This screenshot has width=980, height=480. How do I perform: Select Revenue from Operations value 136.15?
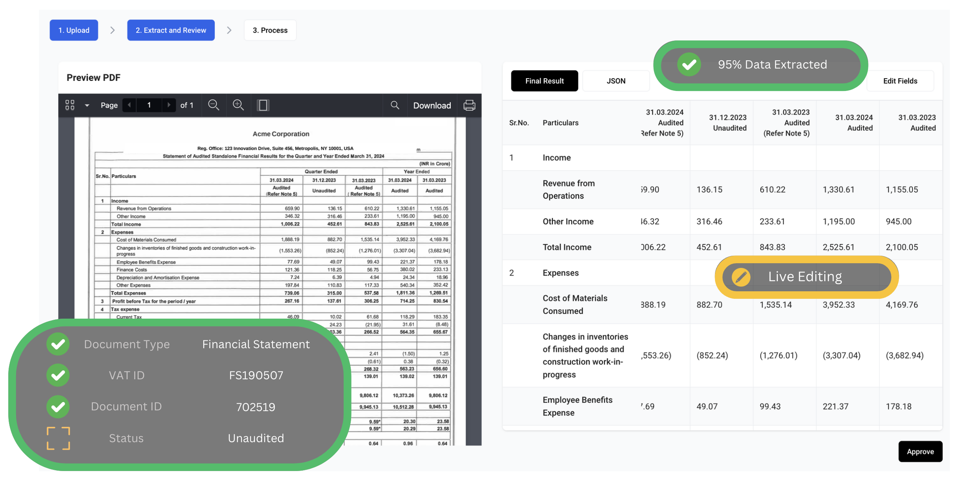(x=709, y=189)
